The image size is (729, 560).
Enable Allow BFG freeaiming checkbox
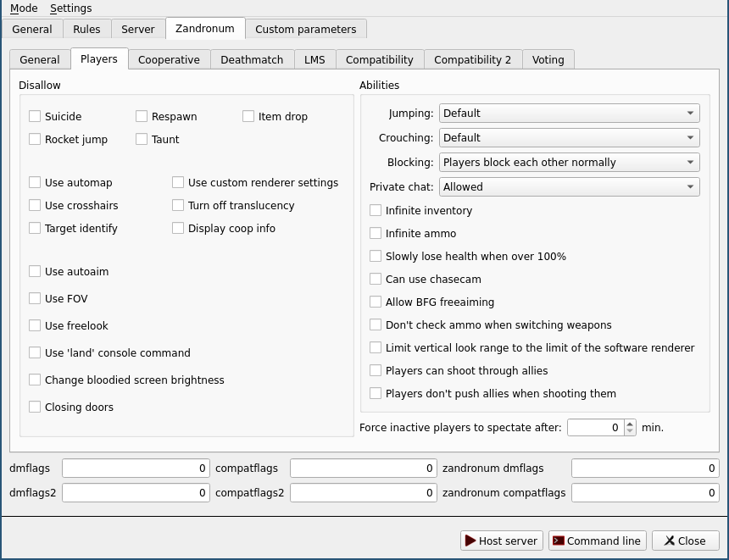click(x=376, y=302)
